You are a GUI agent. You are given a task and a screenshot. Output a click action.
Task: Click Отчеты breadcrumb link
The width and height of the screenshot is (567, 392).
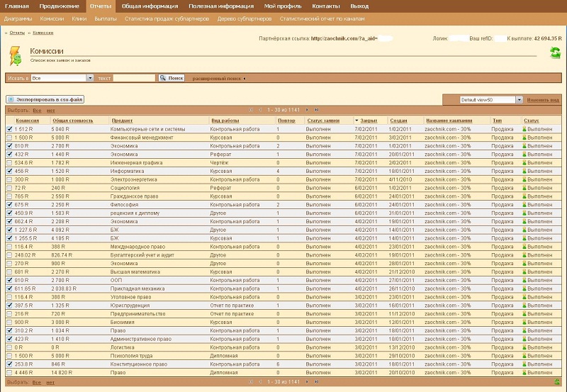tap(17, 33)
